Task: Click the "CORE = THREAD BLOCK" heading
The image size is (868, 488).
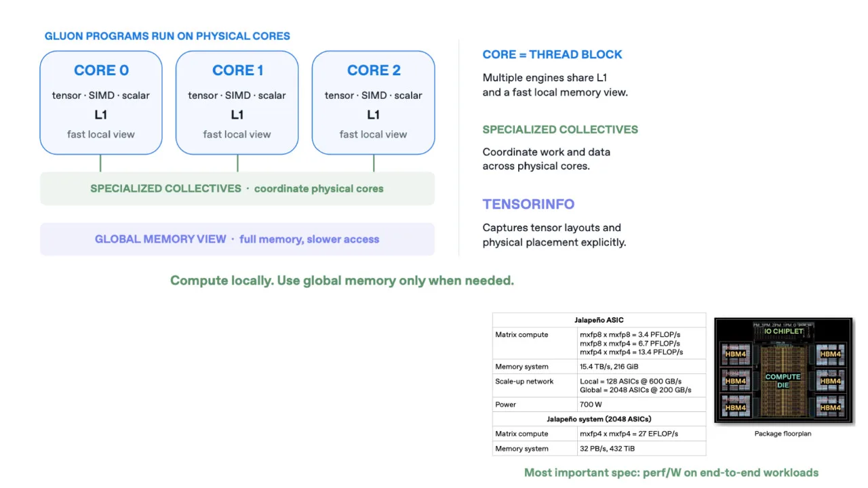Action: click(x=552, y=55)
